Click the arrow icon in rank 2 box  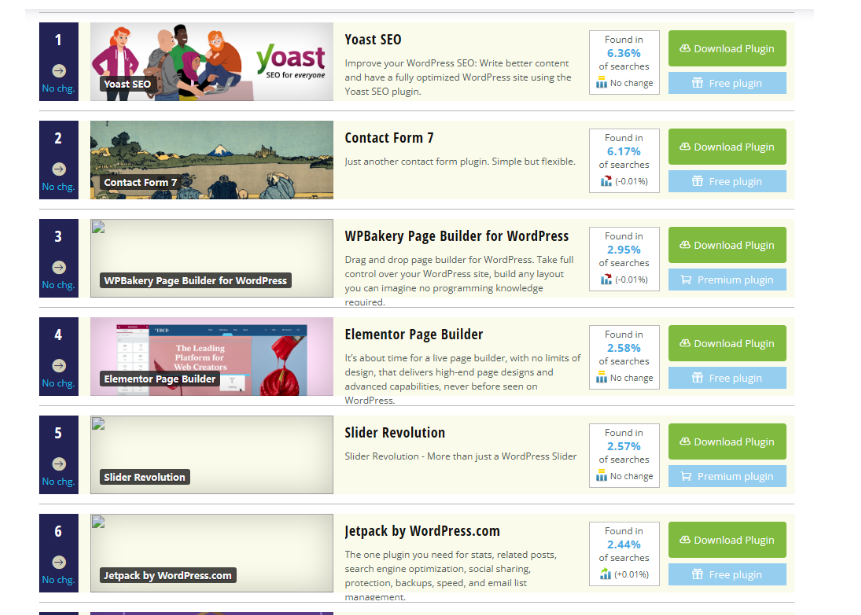pos(59,169)
